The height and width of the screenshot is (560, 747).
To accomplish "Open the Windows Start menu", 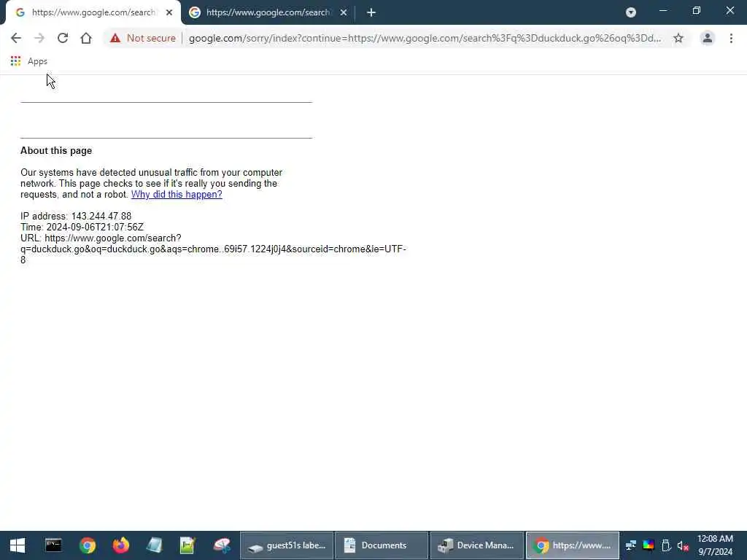I will [x=18, y=545].
